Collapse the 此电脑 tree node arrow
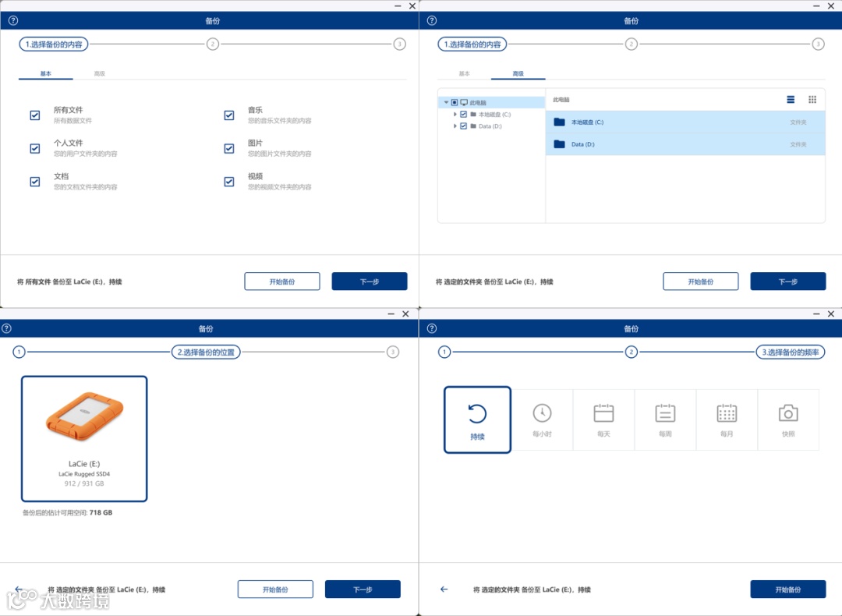Image resolution: width=842 pixels, height=616 pixels. click(446, 102)
